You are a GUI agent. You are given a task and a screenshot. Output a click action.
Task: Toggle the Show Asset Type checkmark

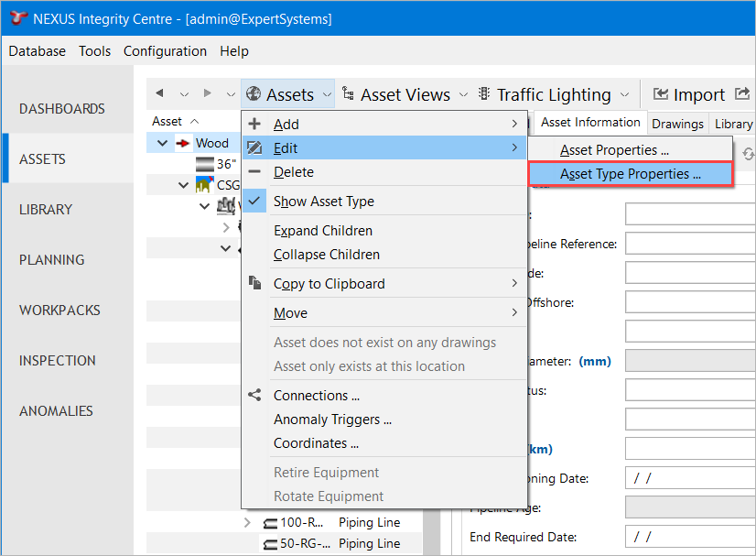pyautogui.click(x=254, y=202)
